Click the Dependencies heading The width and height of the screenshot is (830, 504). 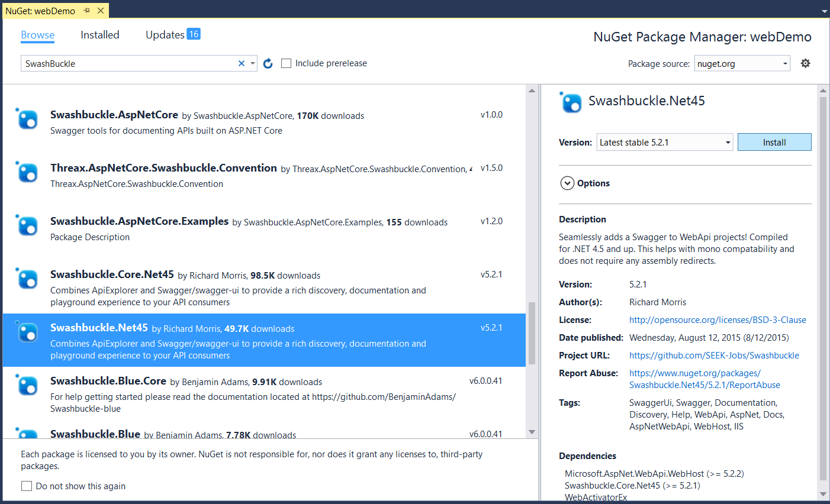(587, 456)
